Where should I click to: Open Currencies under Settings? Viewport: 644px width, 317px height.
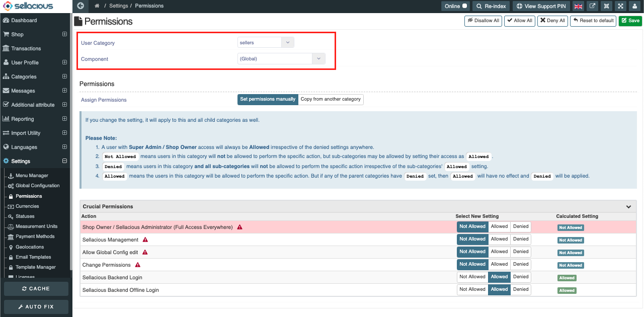coord(27,206)
